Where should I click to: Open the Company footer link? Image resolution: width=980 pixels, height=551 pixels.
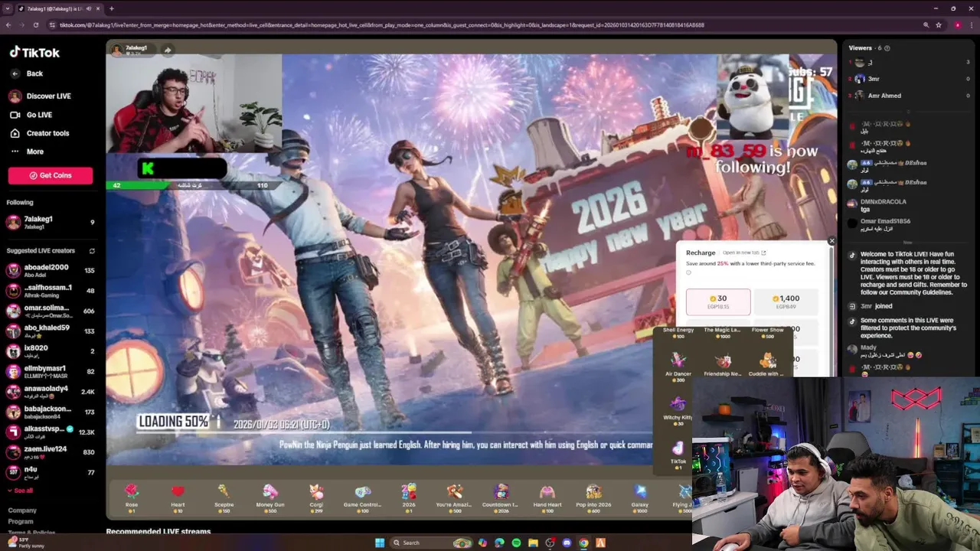(22, 510)
